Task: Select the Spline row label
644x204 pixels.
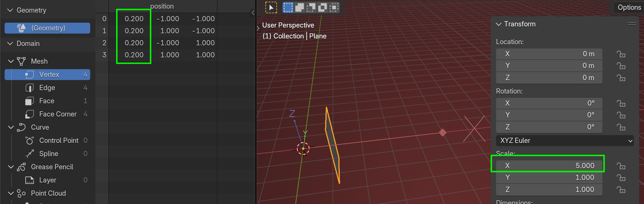Action: coord(49,154)
